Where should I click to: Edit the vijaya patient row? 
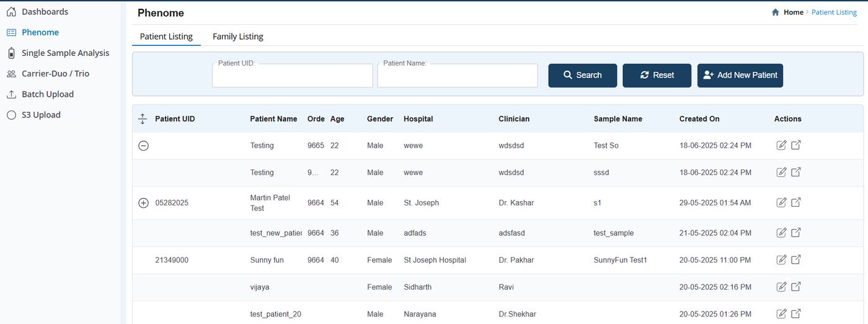782,287
